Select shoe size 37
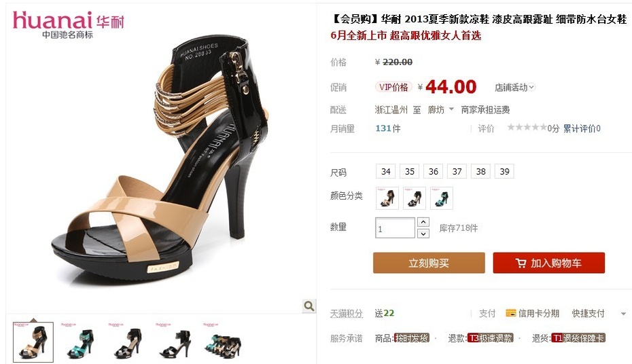The height and width of the screenshot is (364, 632). (457, 172)
